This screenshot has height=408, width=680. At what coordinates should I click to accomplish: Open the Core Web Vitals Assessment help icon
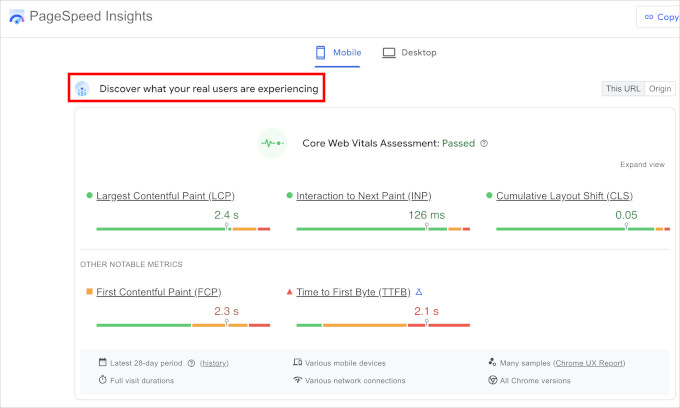484,143
